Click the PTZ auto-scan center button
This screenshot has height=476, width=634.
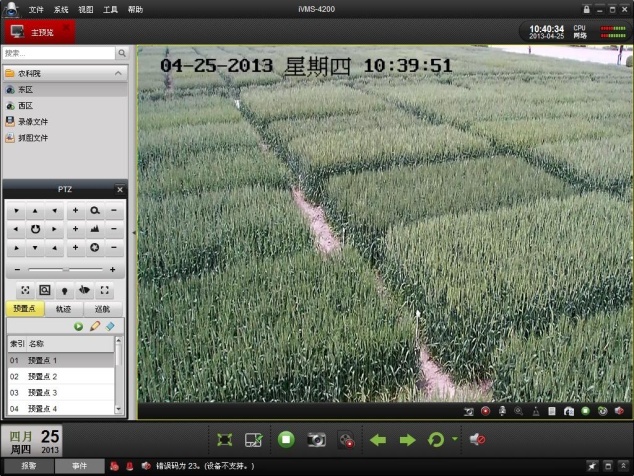35,229
